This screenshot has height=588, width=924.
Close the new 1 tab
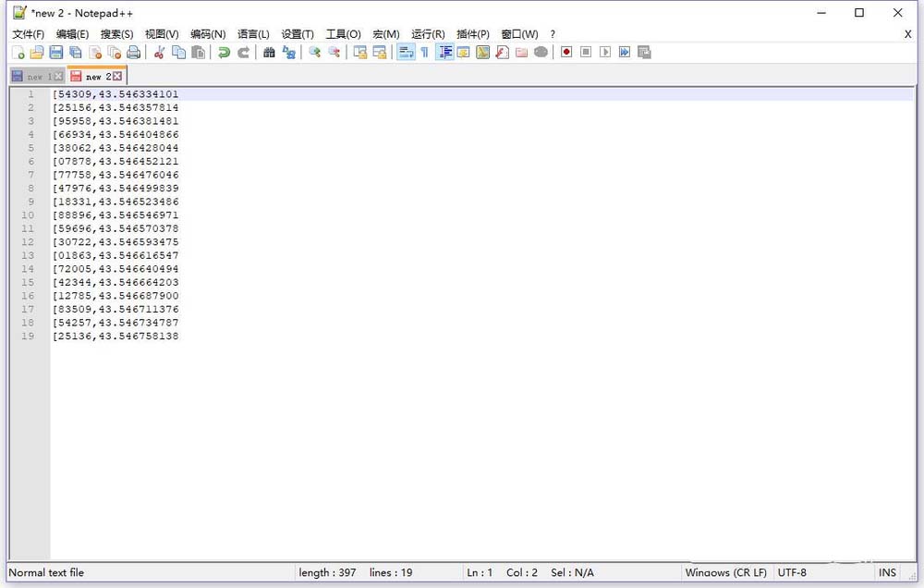pos(58,77)
